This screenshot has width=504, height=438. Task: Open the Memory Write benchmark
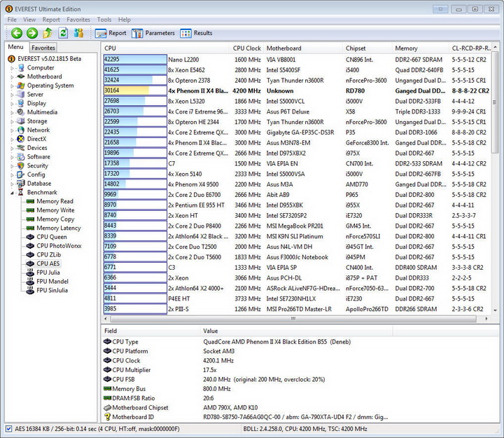(x=55, y=210)
